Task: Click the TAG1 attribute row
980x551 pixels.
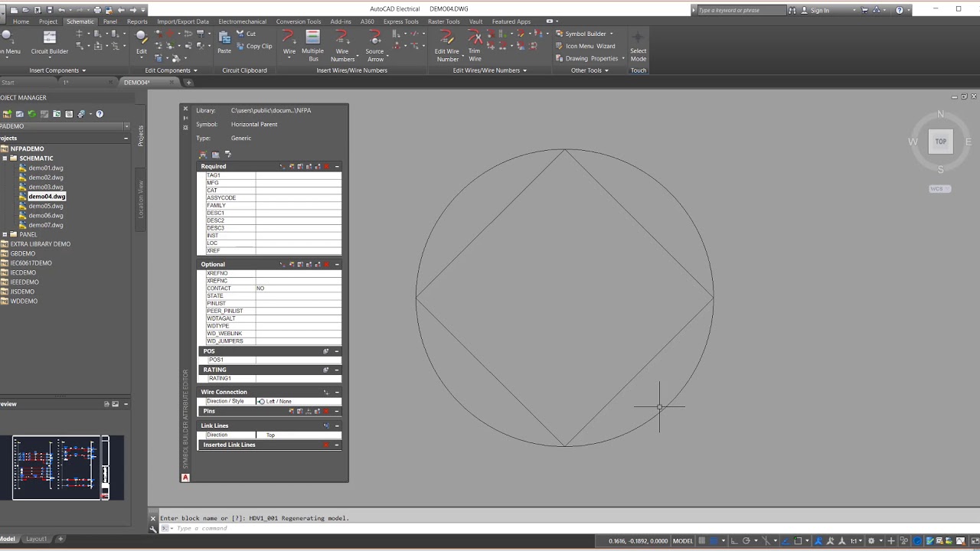Action: pyautogui.click(x=269, y=175)
